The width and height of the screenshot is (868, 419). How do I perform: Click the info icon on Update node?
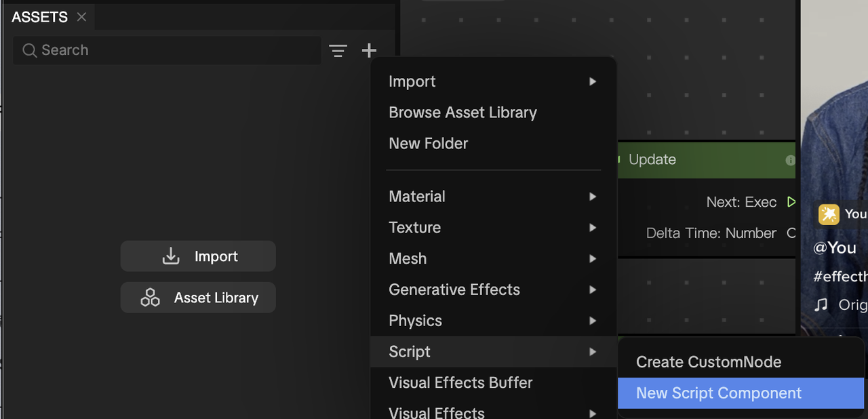pos(790,161)
